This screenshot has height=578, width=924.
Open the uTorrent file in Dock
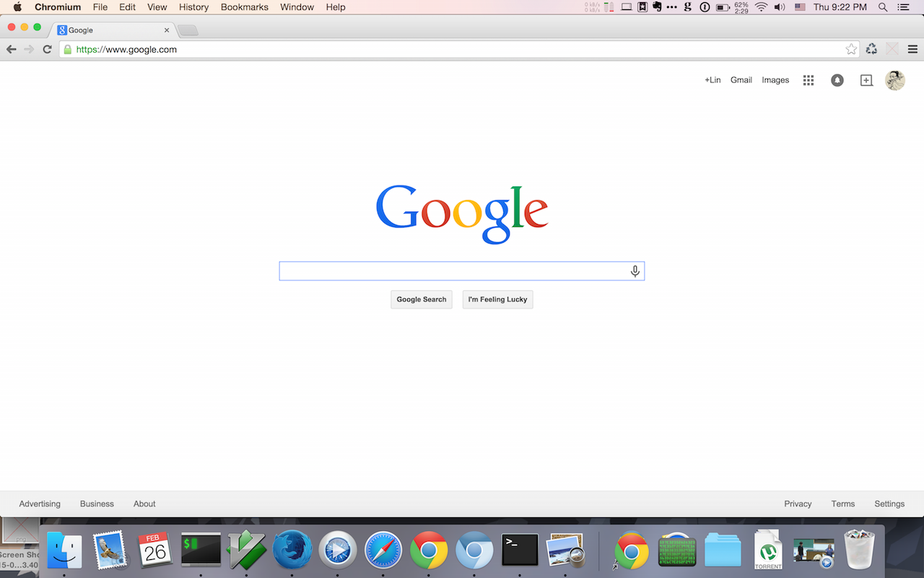768,551
